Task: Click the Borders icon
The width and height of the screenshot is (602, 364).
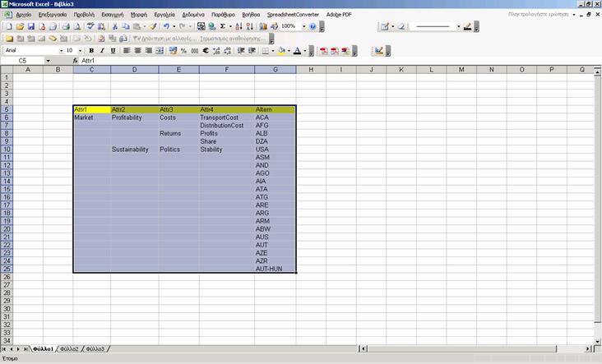Action: pyautogui.click(x=266, y=51)
